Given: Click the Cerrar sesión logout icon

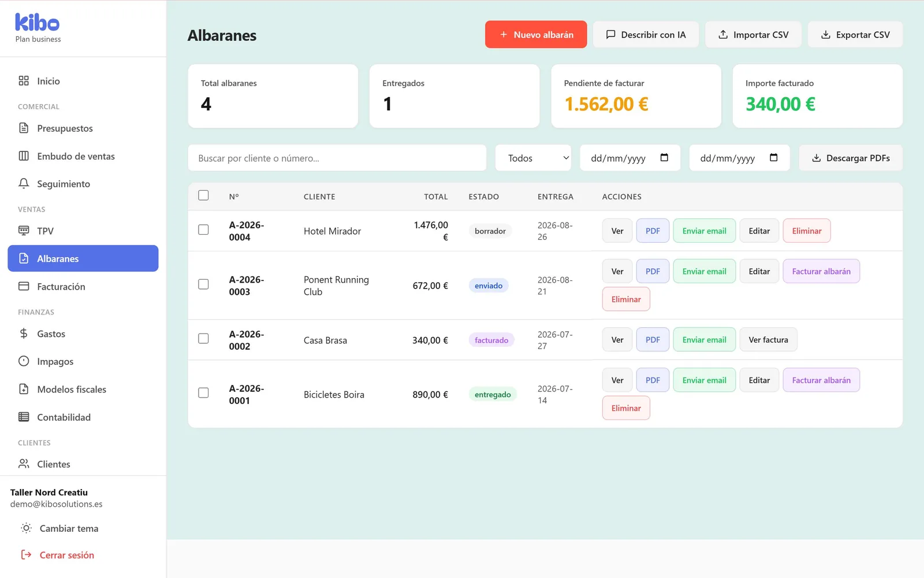Looking at the screenshot, I should (26, 555).
